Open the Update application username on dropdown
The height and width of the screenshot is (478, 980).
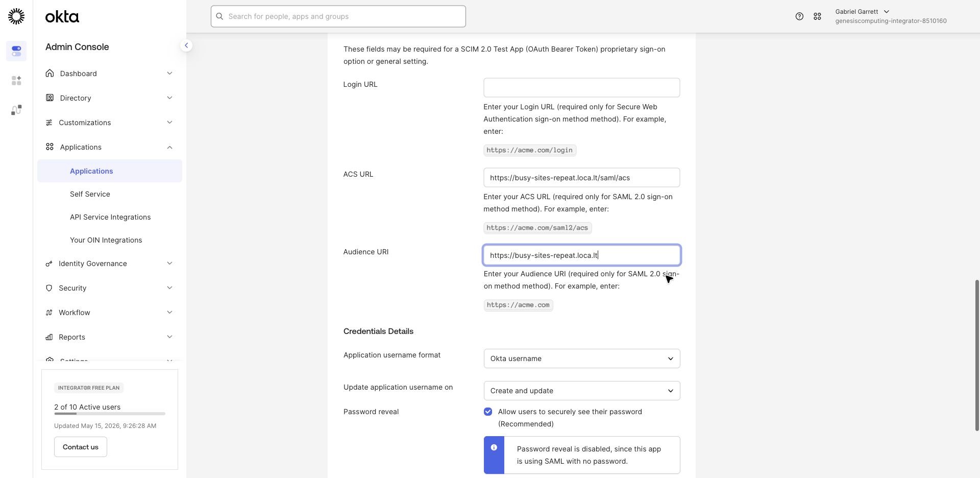tap(581, 391)
